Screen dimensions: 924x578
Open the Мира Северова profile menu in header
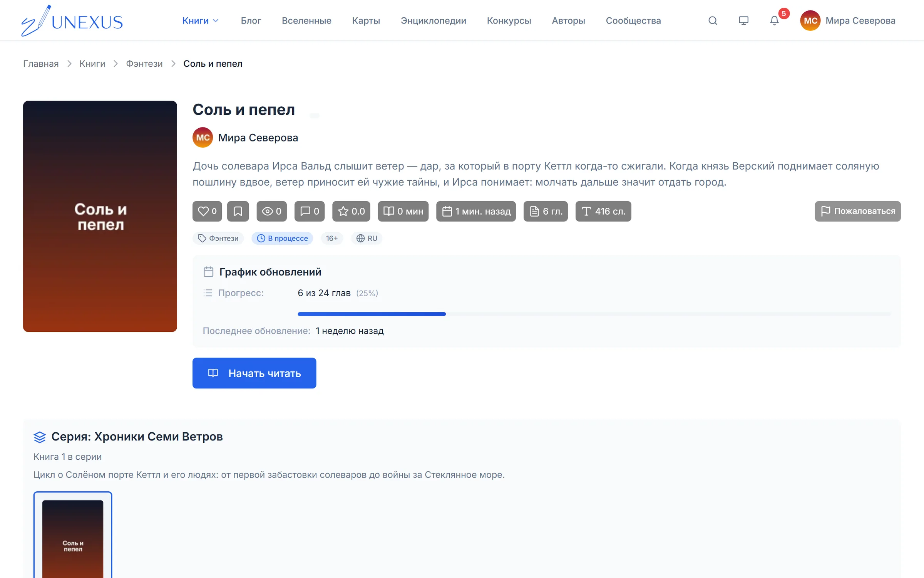(848, 20)
